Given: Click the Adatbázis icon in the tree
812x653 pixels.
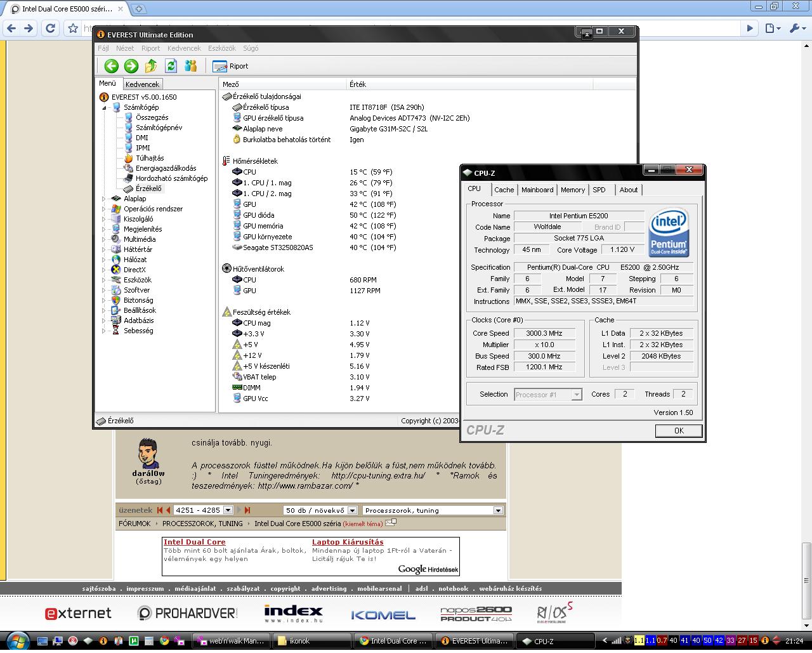Looking at the screenshot, I should point(116,320).
